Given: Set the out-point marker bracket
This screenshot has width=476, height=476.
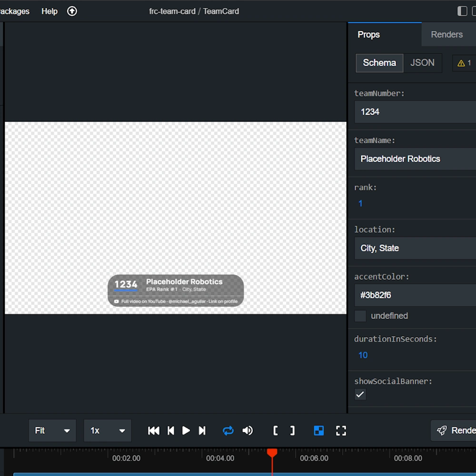Looking at the screenshot, I should pyautogui.click(x=292, y=430).
